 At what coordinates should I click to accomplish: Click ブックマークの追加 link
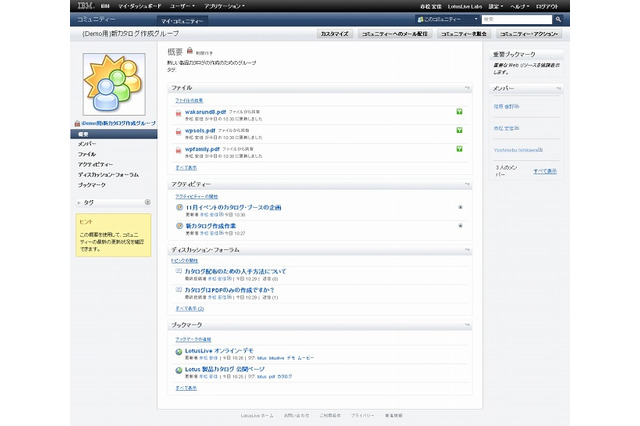(193, 339)
